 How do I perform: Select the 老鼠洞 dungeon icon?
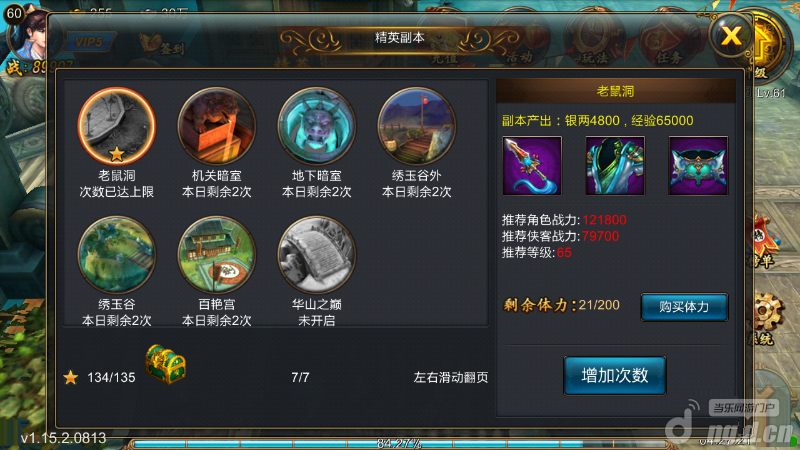117,126
